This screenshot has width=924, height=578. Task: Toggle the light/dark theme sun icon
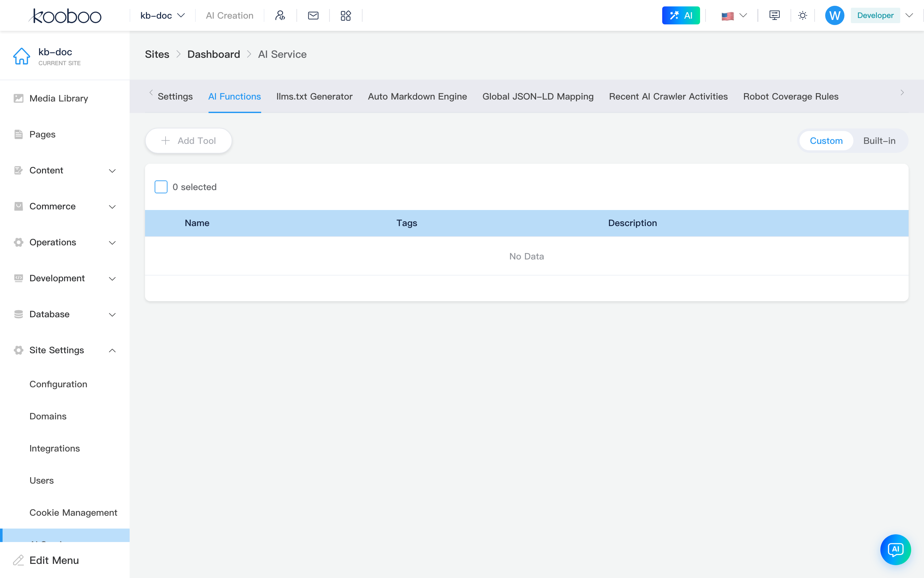click(803, 15)
